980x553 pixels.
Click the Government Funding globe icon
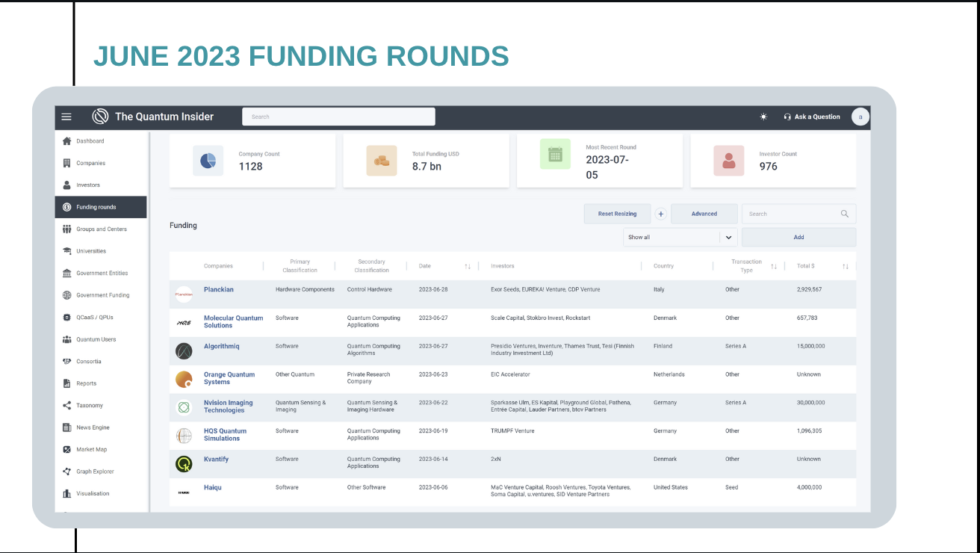[67, 295]
